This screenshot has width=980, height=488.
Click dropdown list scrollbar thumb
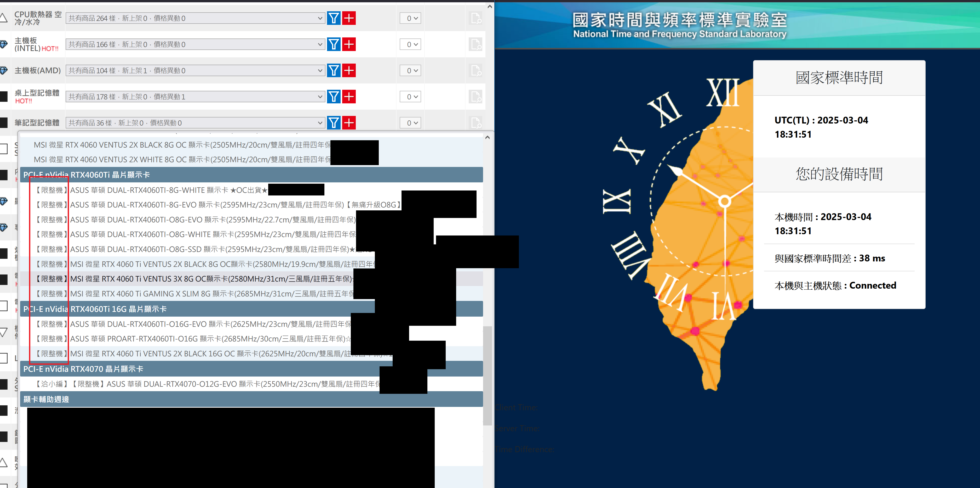pos(487,375)
